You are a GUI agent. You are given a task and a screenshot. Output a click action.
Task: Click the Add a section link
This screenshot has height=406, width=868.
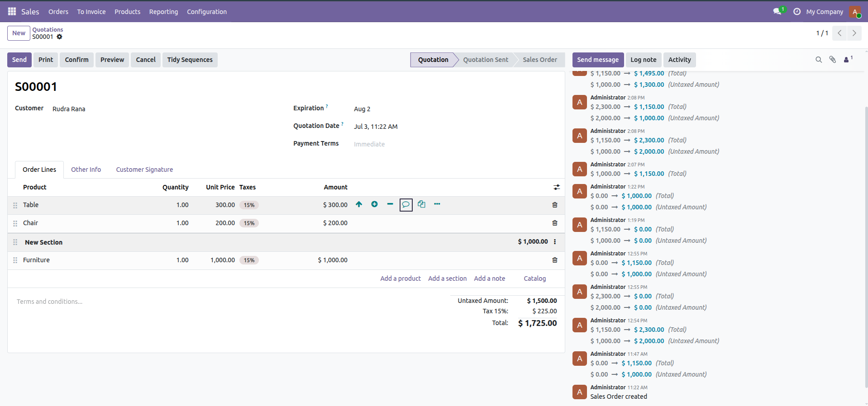[448, 279]
